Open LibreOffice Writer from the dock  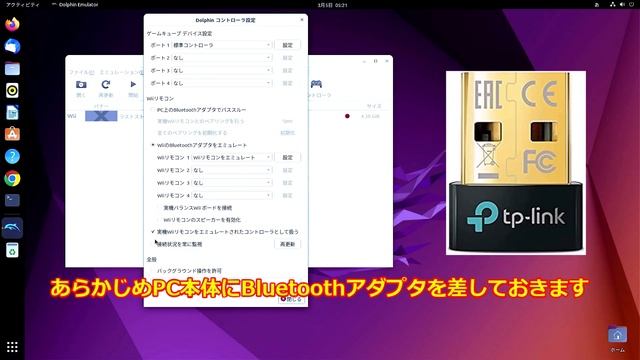point(12,113)
